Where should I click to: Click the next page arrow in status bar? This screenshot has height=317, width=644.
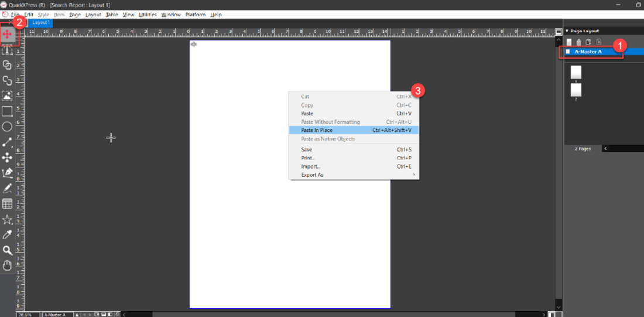tap(90, 315)
